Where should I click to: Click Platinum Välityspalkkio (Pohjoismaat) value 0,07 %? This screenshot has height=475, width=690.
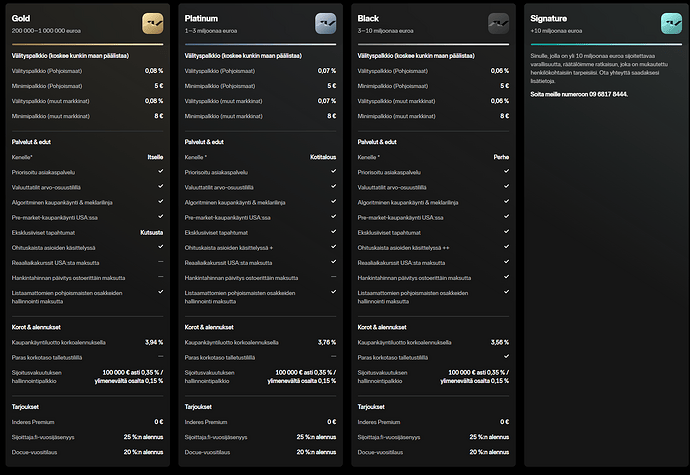tap(327, 71)
